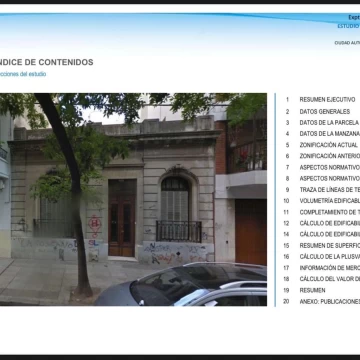Select the 'DATOS DE LA PARCELA' entry
The image size is (360, 360).
[x=329, y=123]
